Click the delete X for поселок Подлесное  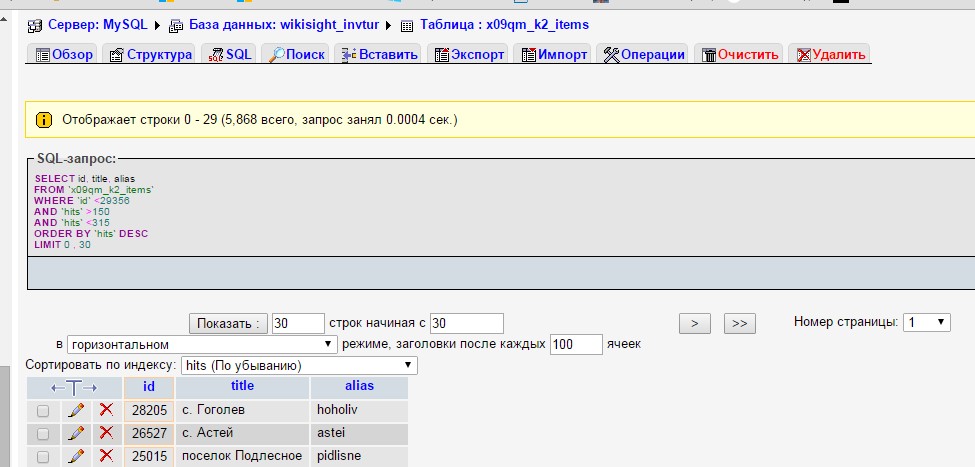click(x=106, y=456)
